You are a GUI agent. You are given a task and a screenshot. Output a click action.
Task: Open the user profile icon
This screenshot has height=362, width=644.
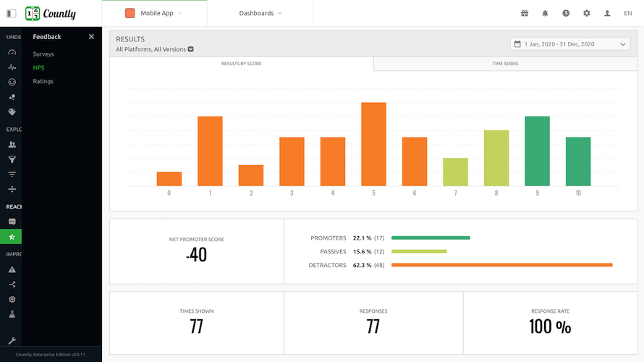click(607, 13)
